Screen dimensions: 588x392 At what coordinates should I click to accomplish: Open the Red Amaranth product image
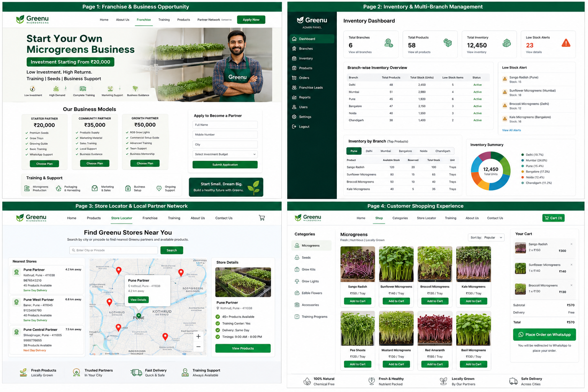click(435, 328)
